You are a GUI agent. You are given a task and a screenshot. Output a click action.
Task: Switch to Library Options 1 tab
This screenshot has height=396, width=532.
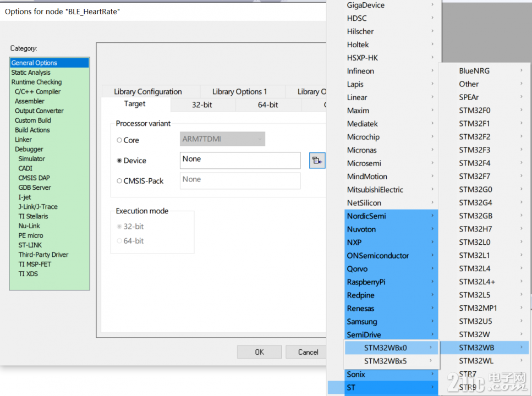pos(239,92)
